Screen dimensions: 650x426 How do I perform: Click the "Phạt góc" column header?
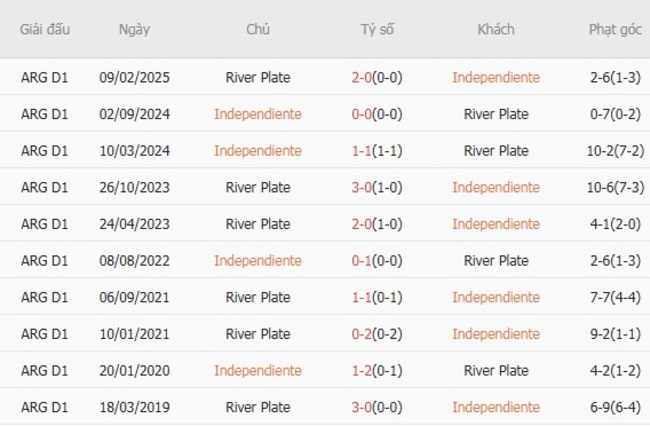[615, 29]
